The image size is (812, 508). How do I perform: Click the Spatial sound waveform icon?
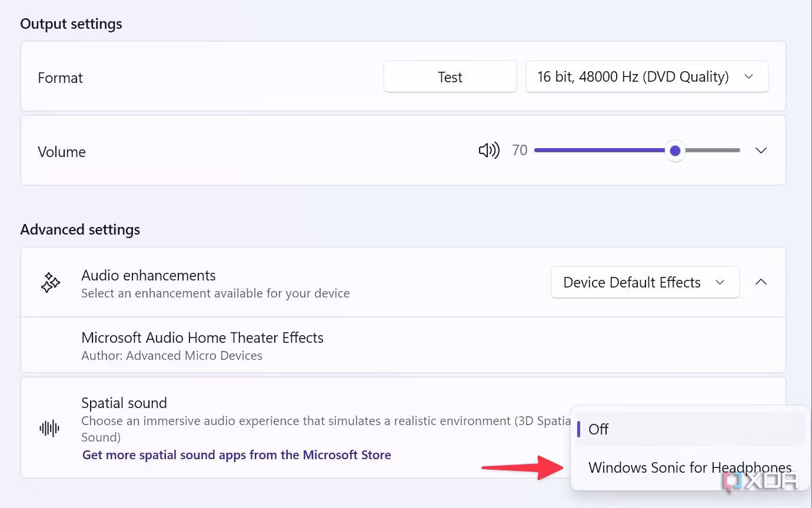click(x=49, y=428)
